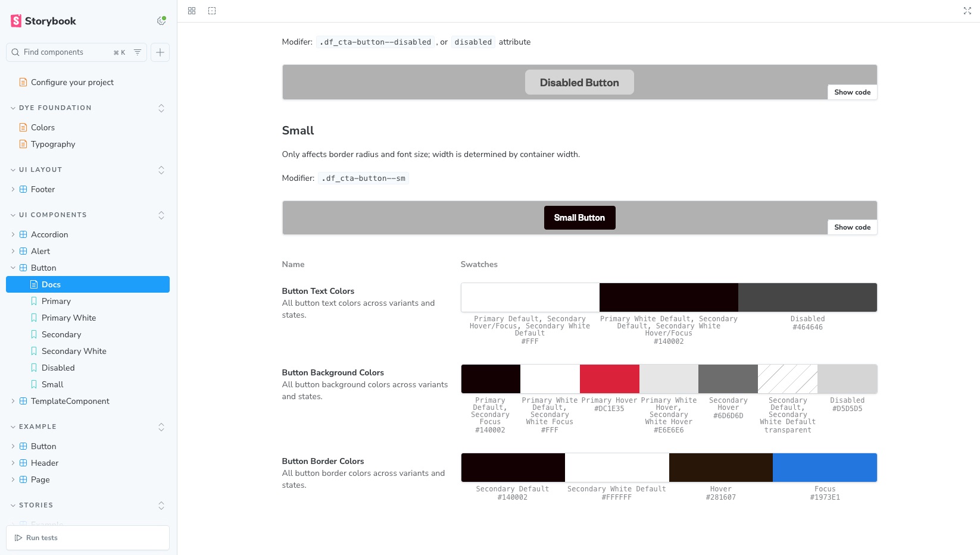Click Secondary White Default #FFFFFF border swatch
980x555 pixels.
617,468
